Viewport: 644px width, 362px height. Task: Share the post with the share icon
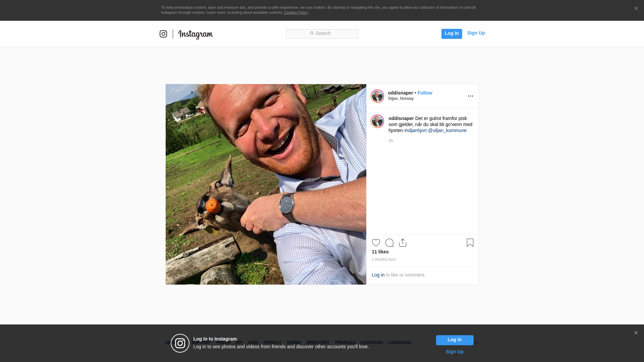pyautogui.click(x=403, y=243)
